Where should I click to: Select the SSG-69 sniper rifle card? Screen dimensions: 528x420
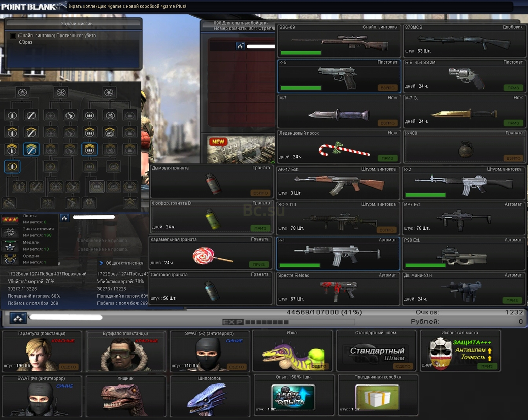(x=339, y=41)
